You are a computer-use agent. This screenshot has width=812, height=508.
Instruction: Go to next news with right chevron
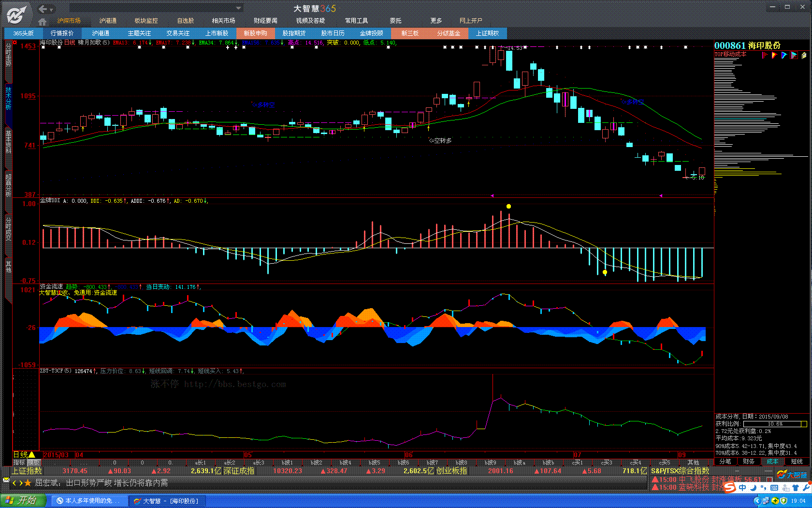coord(21,483)
